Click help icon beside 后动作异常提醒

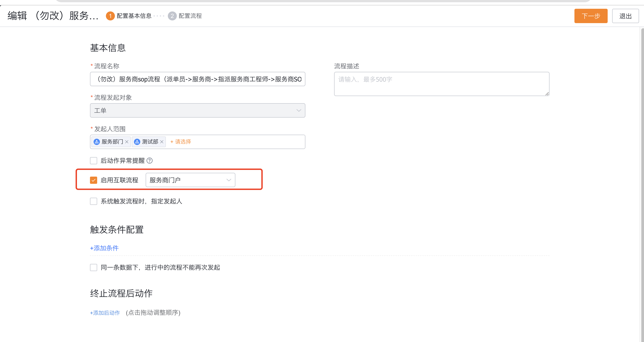(149, 160)
